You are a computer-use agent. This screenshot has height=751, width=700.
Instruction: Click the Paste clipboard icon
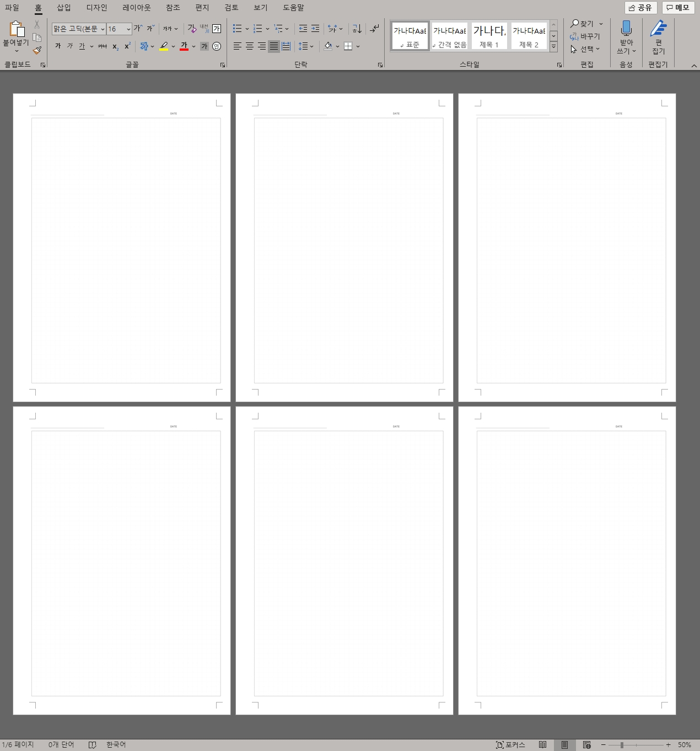pyautogui.click(x=17, y=29)
